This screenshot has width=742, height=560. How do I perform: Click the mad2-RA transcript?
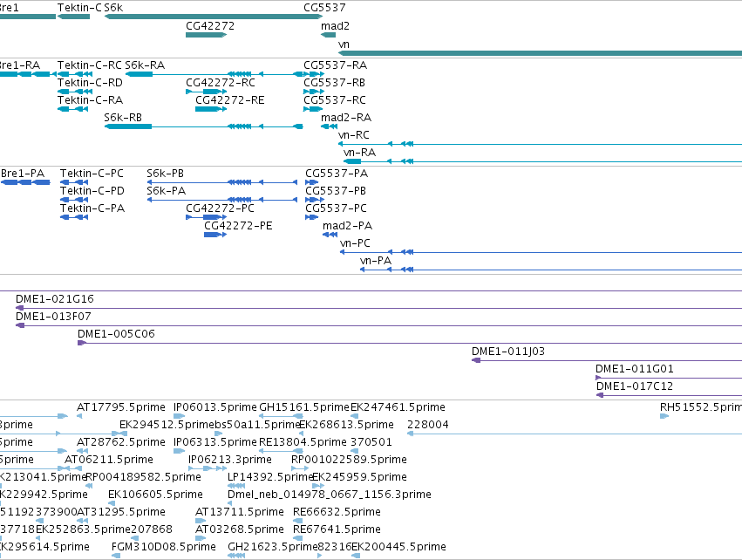(x=330, y=126)
